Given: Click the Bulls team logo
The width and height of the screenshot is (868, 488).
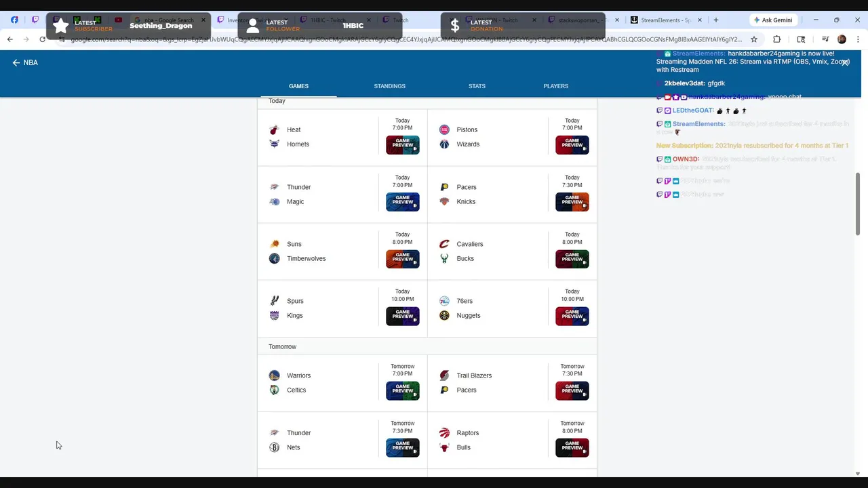Looking at the screenshot, I should 444,447.
